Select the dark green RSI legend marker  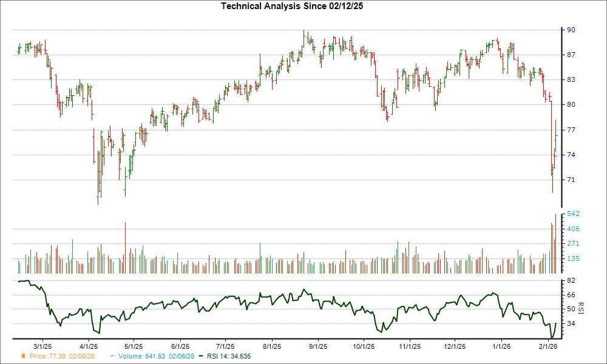coord(200,357)
